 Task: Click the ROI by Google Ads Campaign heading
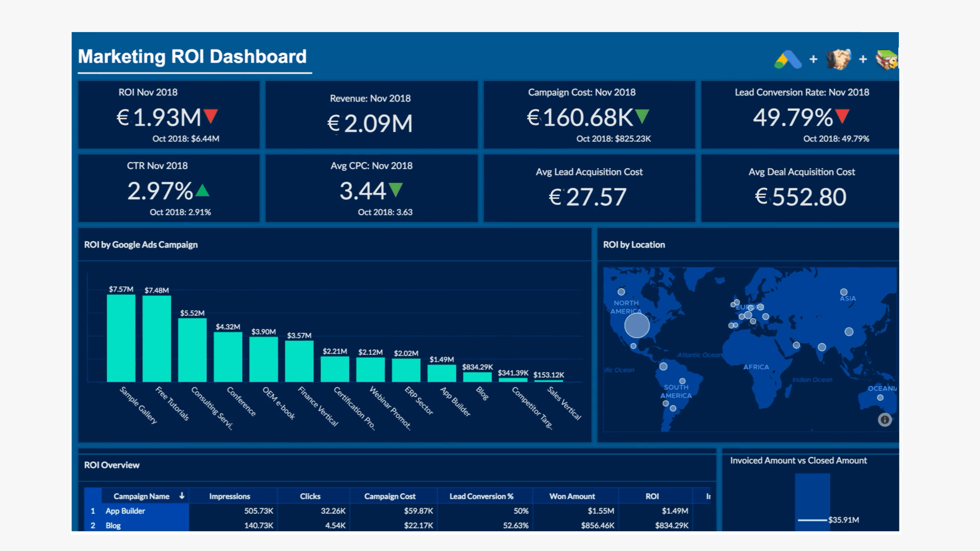coord(141,245)
